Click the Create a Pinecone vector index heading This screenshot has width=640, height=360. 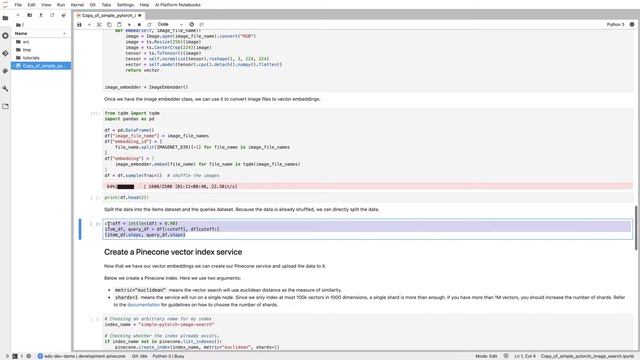pyautogui.click(x=173, y=252)
